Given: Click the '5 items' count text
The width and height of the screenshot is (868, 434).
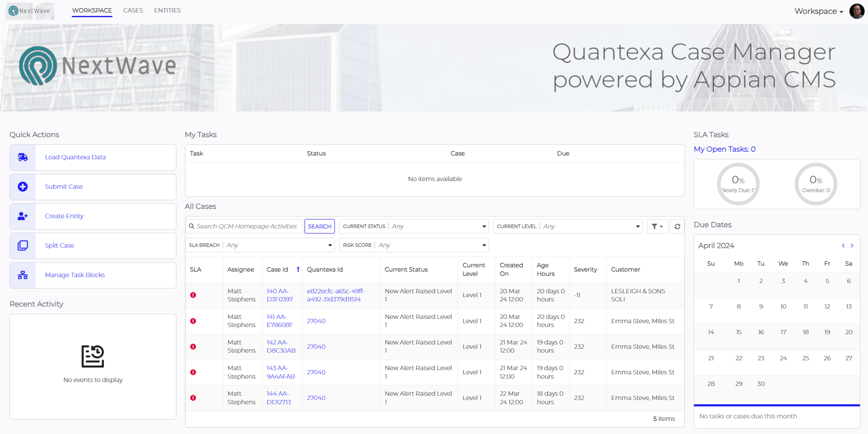Looking at the screenshot, I should 664,419.
